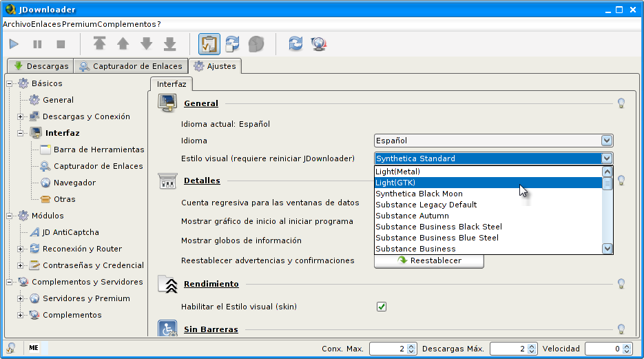Increase Conx. Max. value with stepper
This screenshot has height=359, width=644.
pos(411,346)
